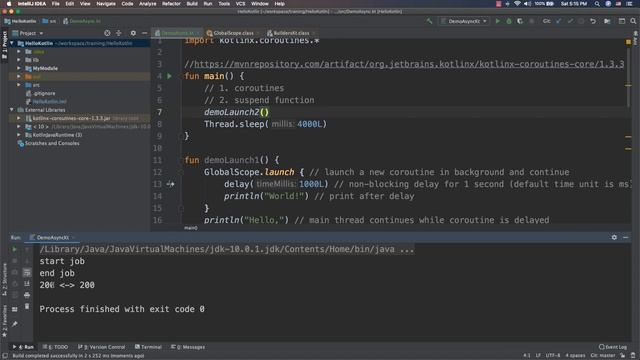Open the Terminal tool window tab

point(148,347)
